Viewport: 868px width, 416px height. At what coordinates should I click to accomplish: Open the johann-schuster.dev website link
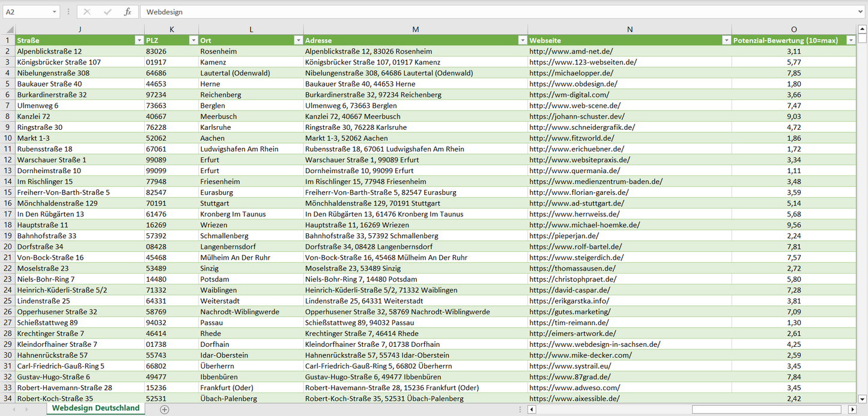click(x=576, y=117)
